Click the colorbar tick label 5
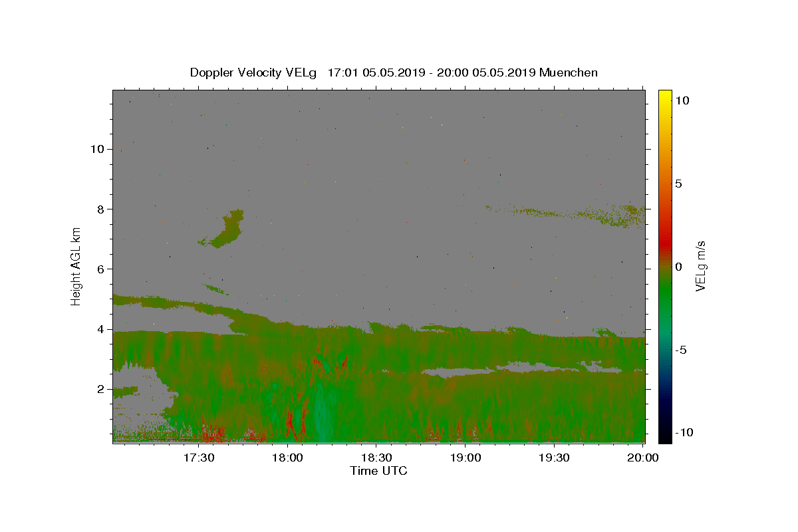Viewport: 798px width, 532px height. pyautogui.click(x=678, y=184)
